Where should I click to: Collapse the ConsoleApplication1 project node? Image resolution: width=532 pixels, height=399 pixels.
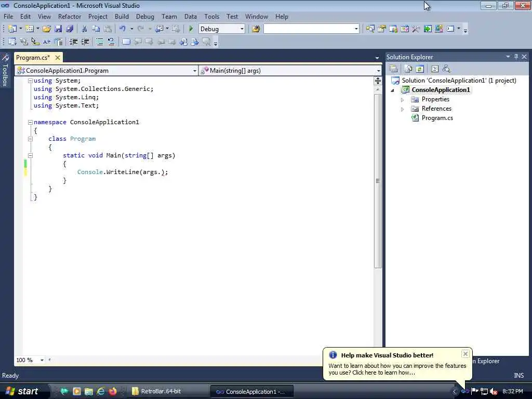[393, 90]
